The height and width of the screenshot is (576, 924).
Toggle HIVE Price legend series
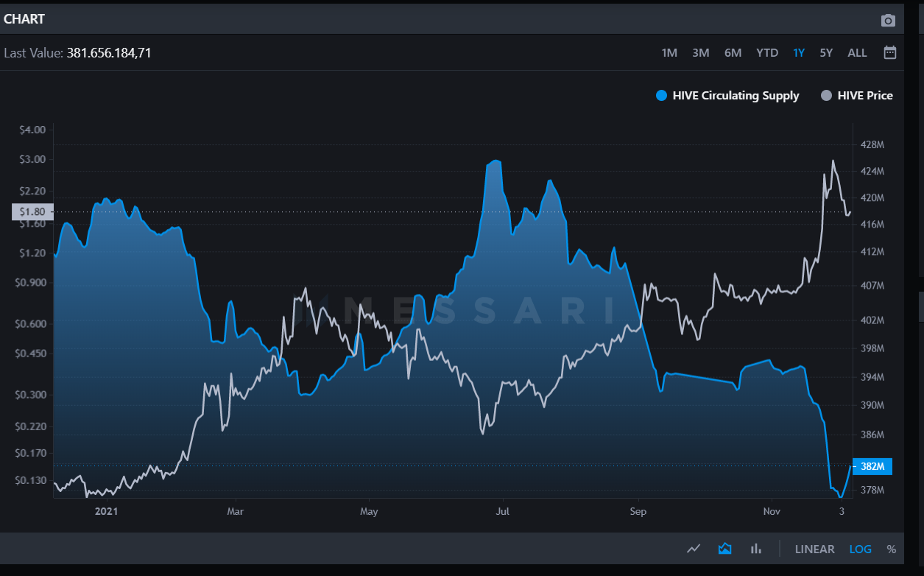click(856, 95)
